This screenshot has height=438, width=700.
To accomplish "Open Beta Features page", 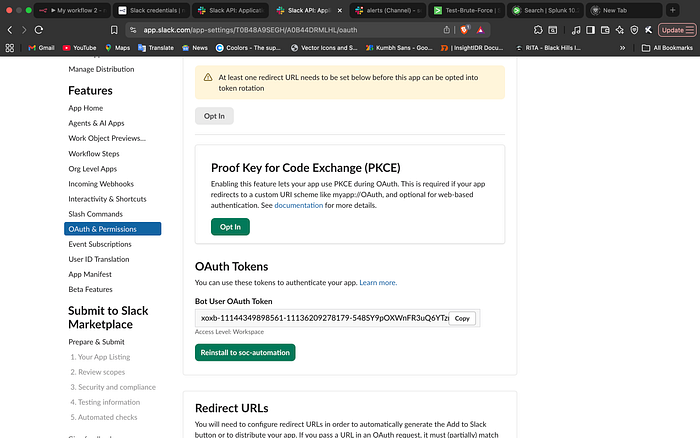I will (x=90, y=289).
